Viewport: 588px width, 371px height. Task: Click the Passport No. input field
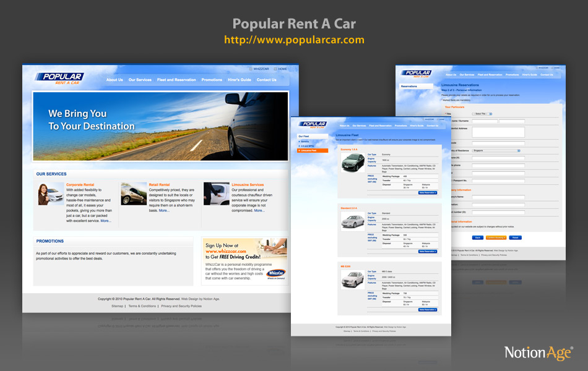(x=498, y=181)
